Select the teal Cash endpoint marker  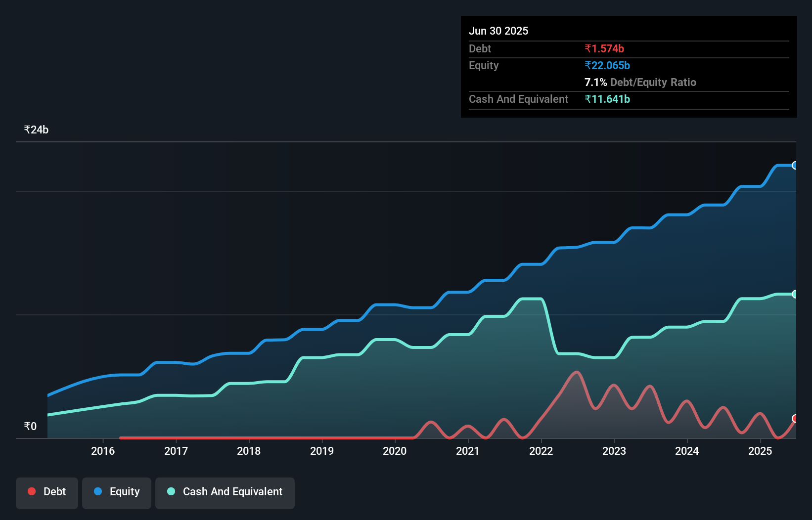point(795,294)
